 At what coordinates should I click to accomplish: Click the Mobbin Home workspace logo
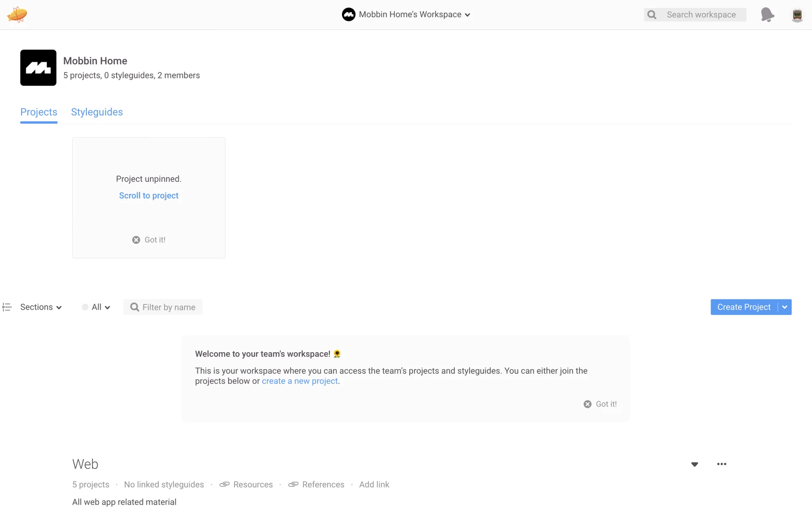[38, 68]
